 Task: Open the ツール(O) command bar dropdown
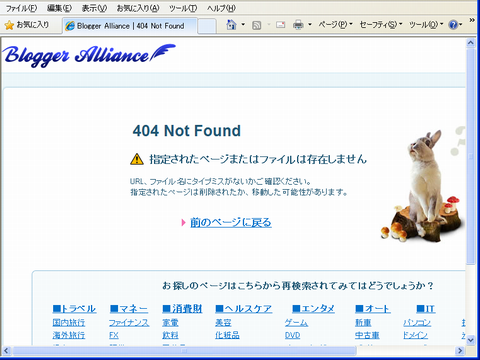point(426,25)
